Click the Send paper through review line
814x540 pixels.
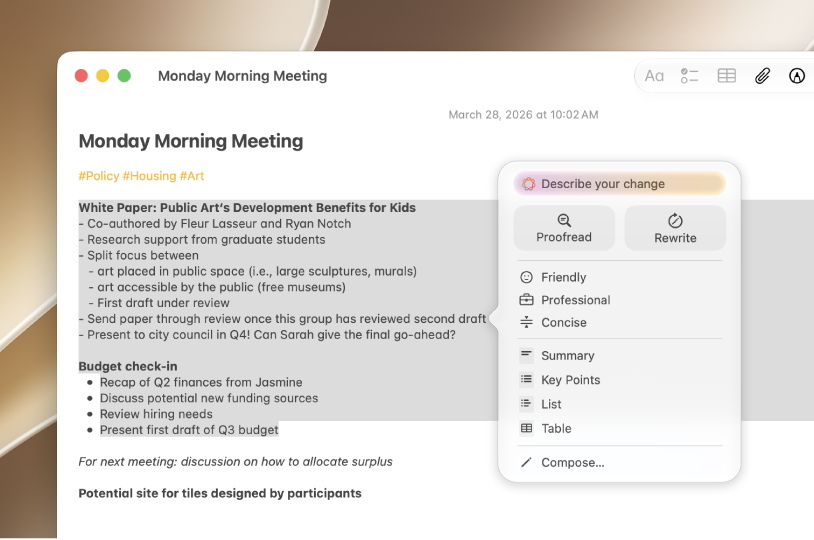pos(282,319)
